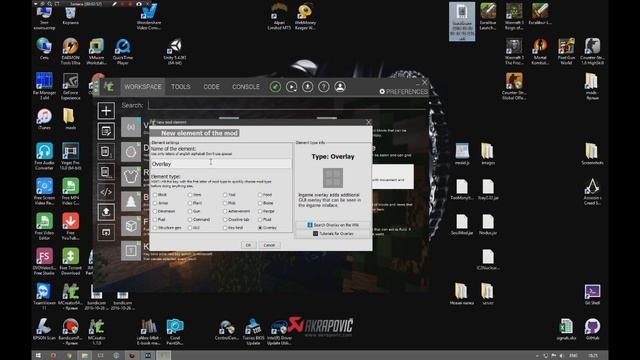640x360 pixels.
Task: Open PREFERENCES in MCreator
Action: [x=404, y=91]
